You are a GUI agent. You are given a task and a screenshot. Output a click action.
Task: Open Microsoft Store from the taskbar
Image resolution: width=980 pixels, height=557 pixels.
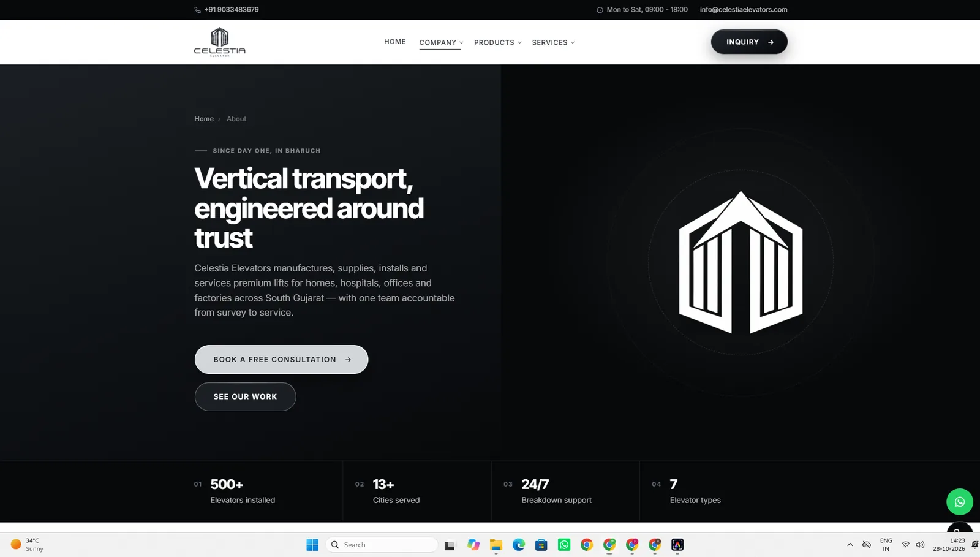tap(541, 545)
